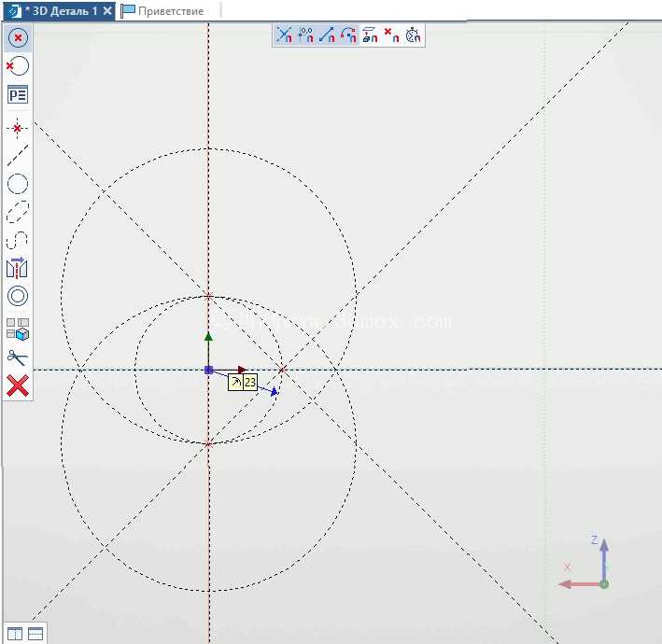Switch to the 3D Деталь 1 tab
662x644 pixels.
(x=61, y=11)
